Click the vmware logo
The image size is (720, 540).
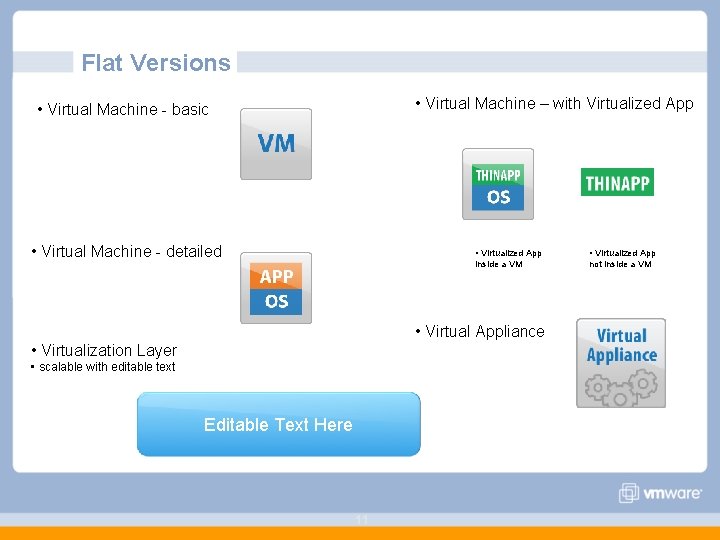660,493
